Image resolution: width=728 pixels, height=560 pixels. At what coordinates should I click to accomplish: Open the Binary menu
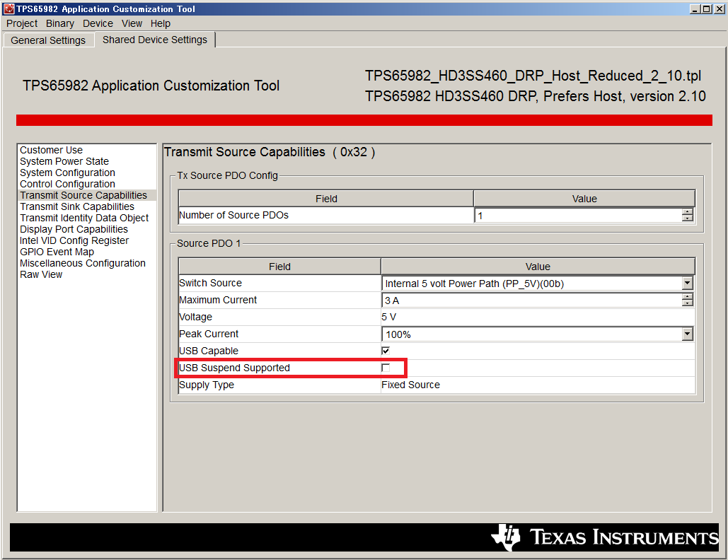pyautogui.click(x=60, y=23)
